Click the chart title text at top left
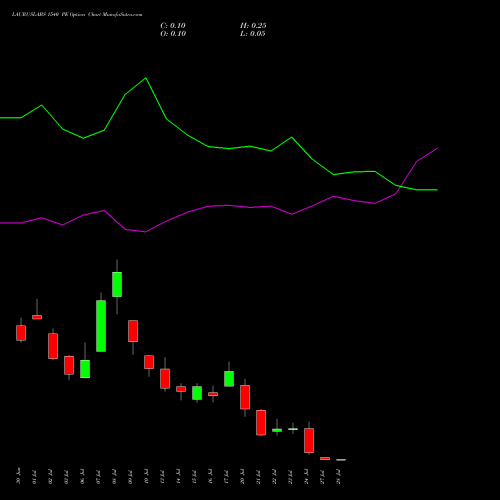This screenshot has width=500, height=500. click(x=77, y=14)
